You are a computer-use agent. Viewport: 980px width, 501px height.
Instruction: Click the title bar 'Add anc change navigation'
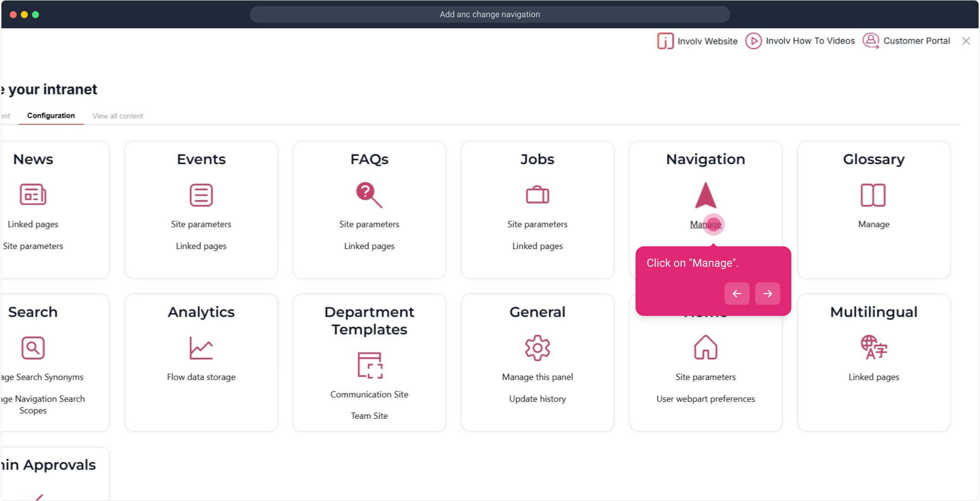[490, 14]
